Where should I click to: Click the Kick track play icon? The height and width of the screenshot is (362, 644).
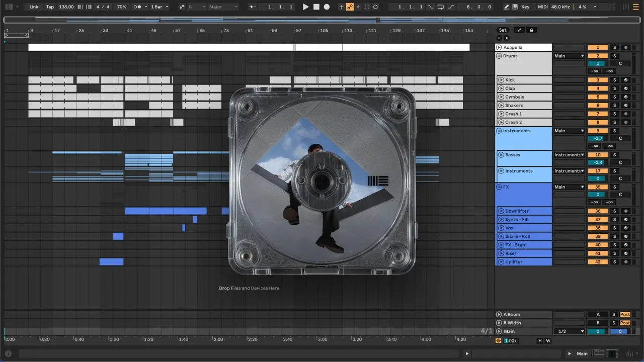tap(501, 80)
